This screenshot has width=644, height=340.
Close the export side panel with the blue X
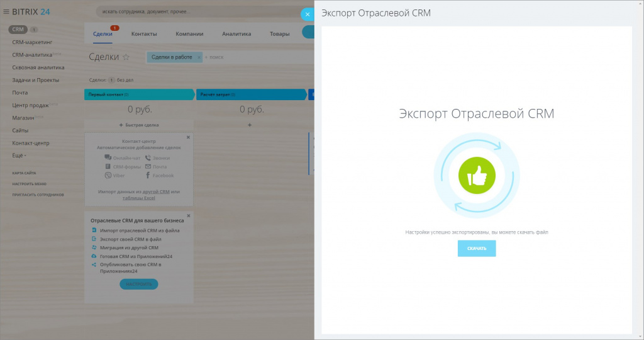307,14
